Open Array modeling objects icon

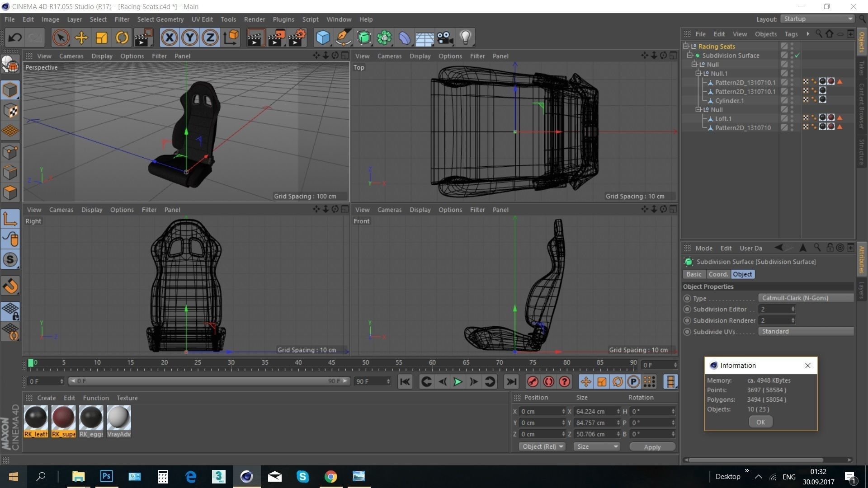click(x=384, y=38)
